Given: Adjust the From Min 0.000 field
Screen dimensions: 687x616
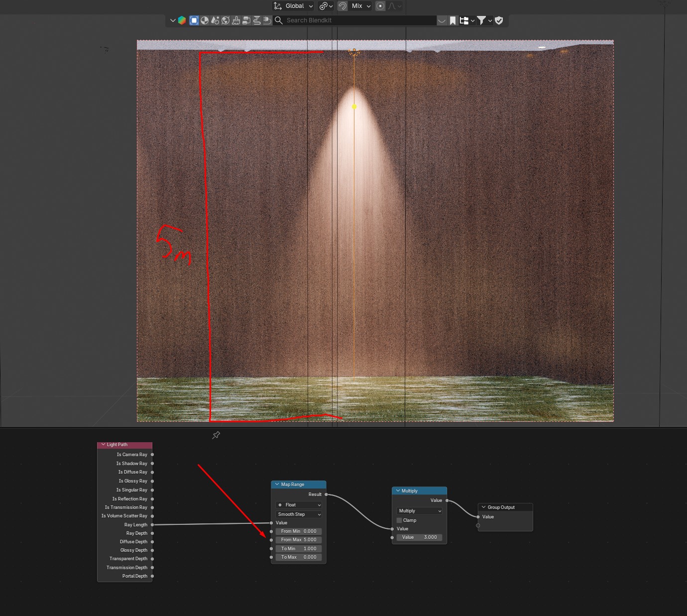Looking at the screenshot, I should [299, 531].
